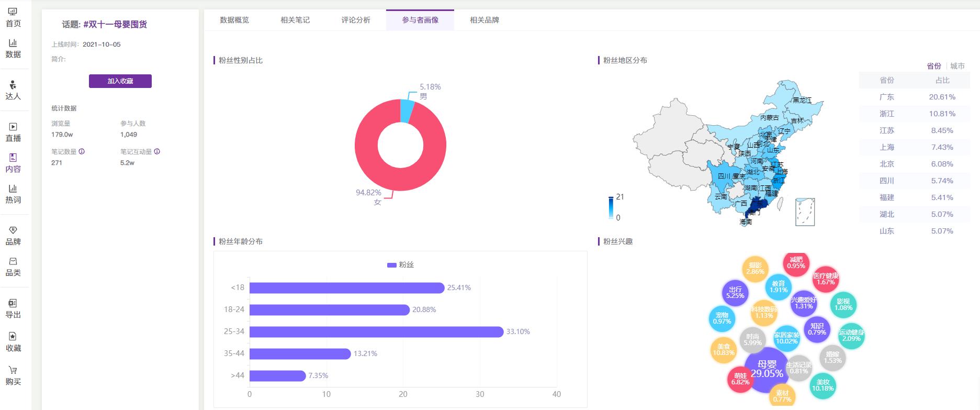The image size is (980, 410).
Task: Open the 数据 data chart icon
Action: [13, 43]
